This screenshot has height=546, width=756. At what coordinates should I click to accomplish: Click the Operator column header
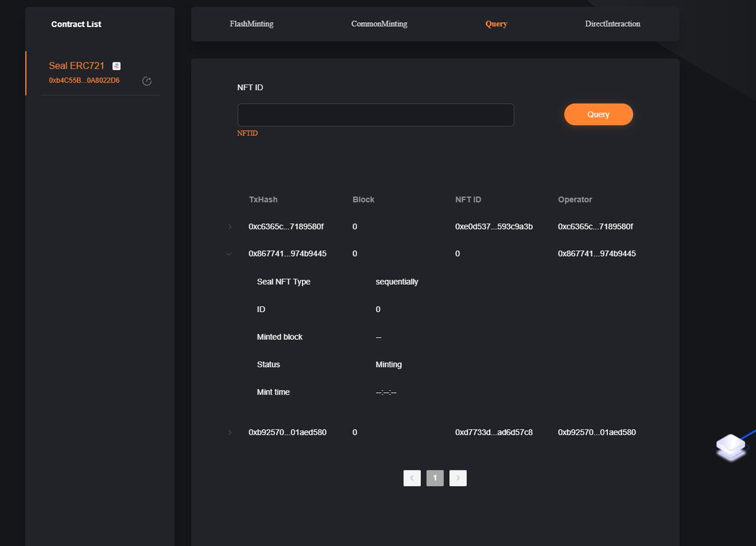(x=575, y=199)
